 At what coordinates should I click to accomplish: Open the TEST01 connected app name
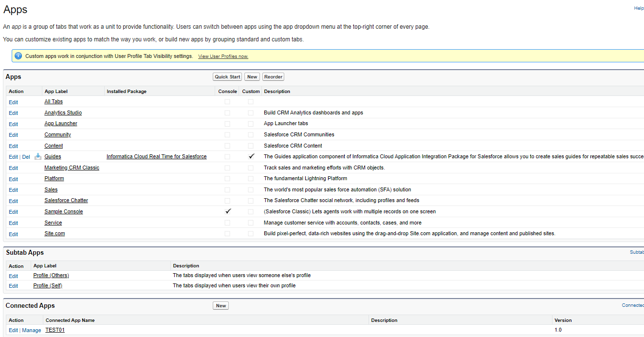point(55,330)
